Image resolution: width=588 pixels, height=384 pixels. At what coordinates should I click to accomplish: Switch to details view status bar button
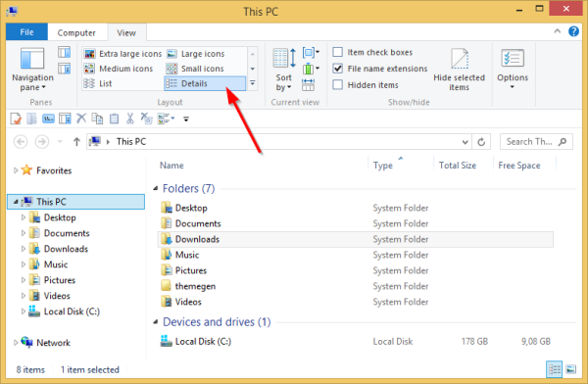tap(555, 369)
